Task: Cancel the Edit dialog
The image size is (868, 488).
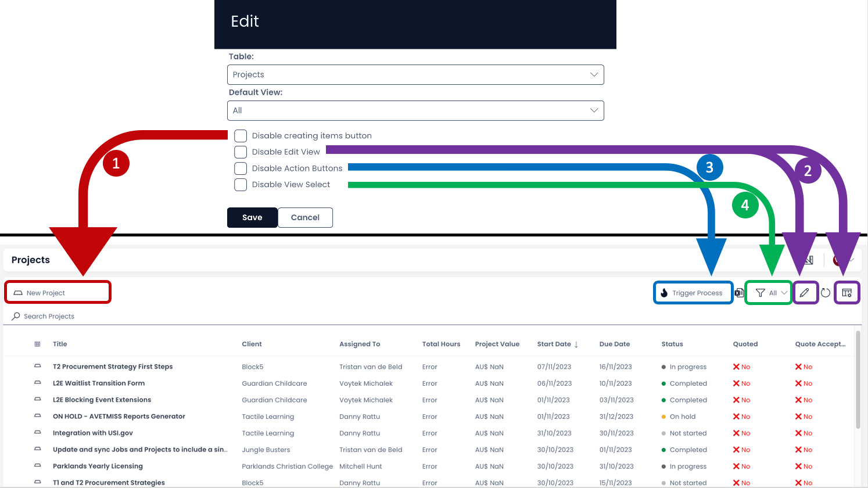Action: tap(305, 217)
